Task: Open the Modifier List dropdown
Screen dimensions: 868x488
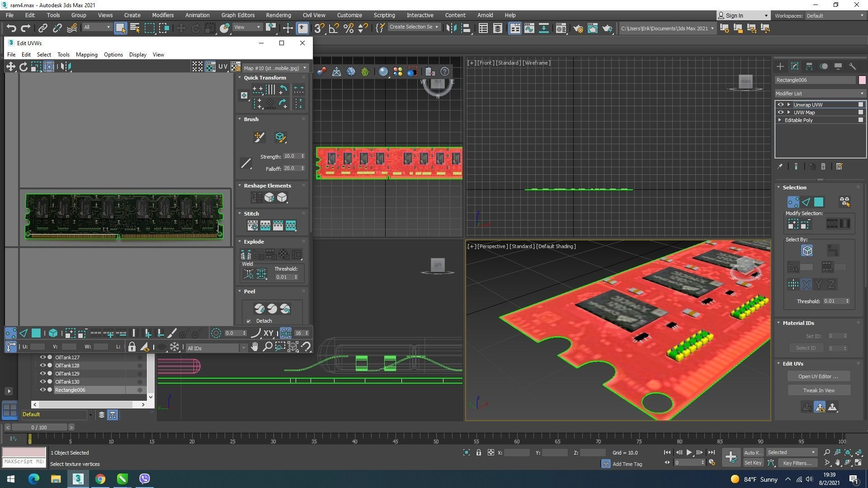Action: [820, 94]
